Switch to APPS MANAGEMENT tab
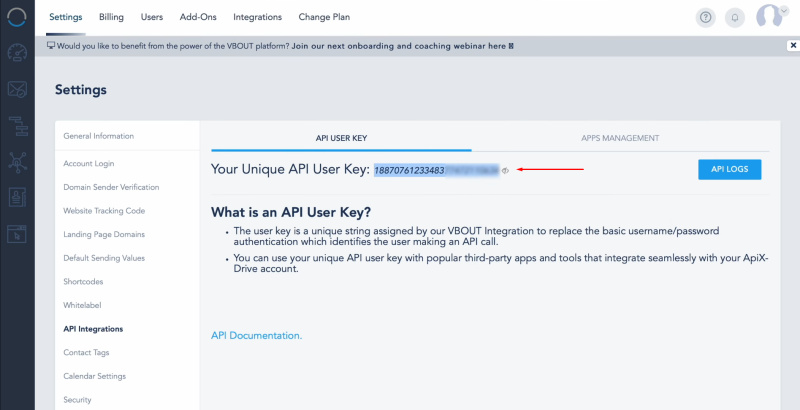This screenshot has width=800, height=410. [620, 138]
